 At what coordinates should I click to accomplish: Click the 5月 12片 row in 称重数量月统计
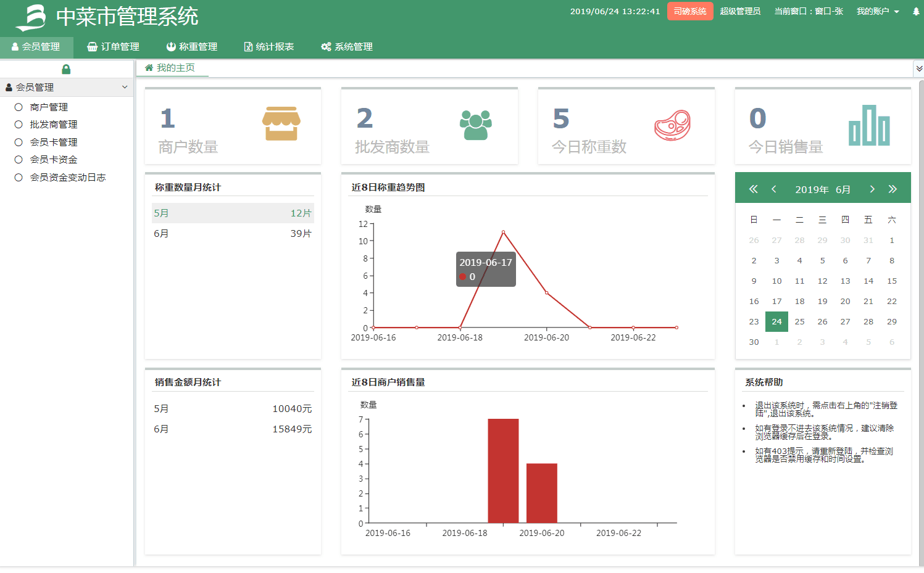[x=233, y=213]
